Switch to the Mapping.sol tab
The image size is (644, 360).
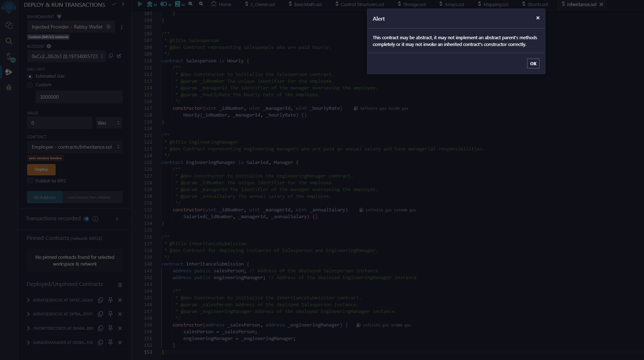(x=493, y=4)
